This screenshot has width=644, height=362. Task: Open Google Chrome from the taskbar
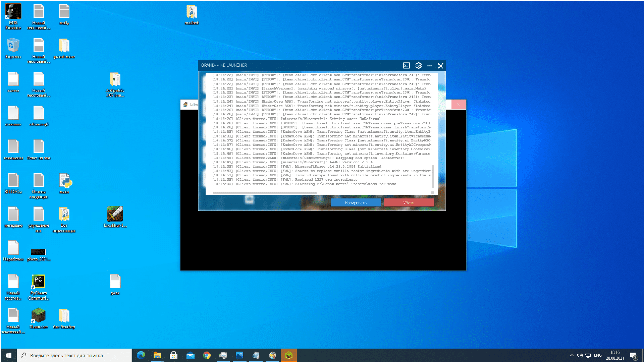click(x=207, y=355)
